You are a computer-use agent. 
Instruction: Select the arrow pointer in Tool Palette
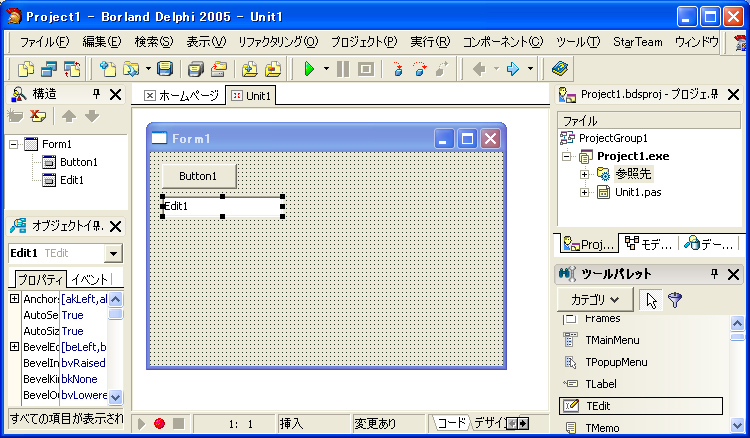click(x=651, y=300)
